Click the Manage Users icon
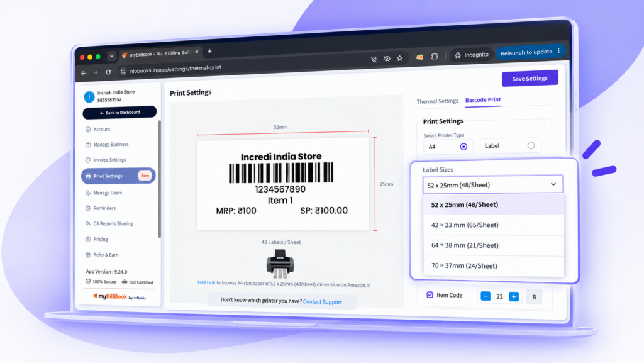The height and width of the screenshot is (363, 644). [88, 193]
